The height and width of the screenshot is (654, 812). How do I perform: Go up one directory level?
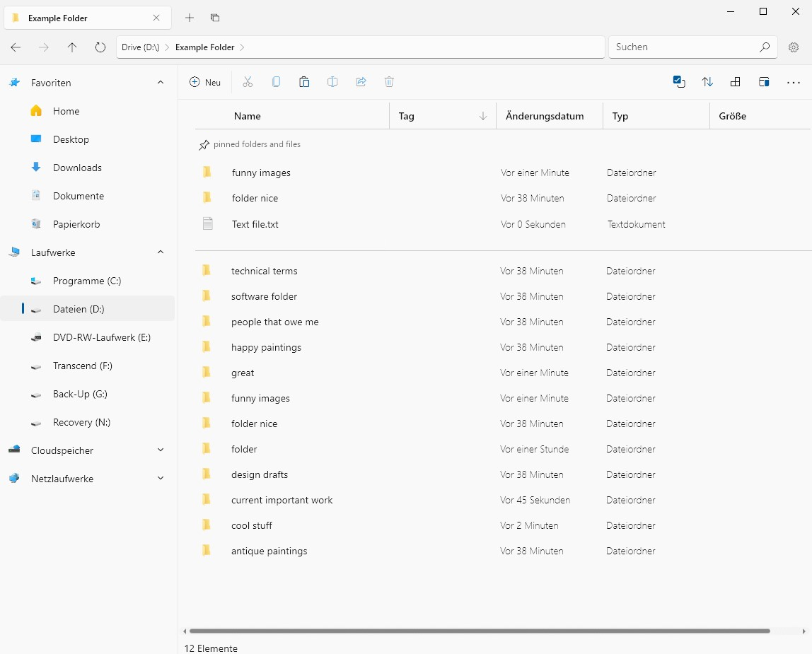72,47
